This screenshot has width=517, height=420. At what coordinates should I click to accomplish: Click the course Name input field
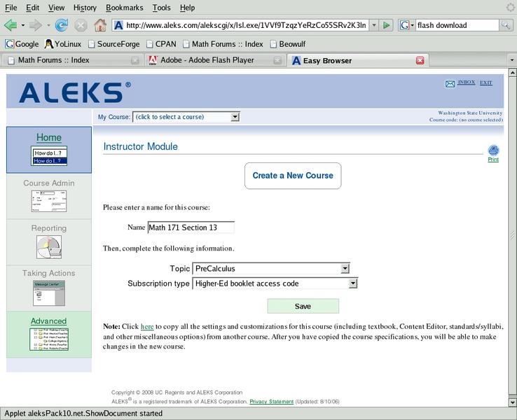pyautogui.click(x=191, y=227)
